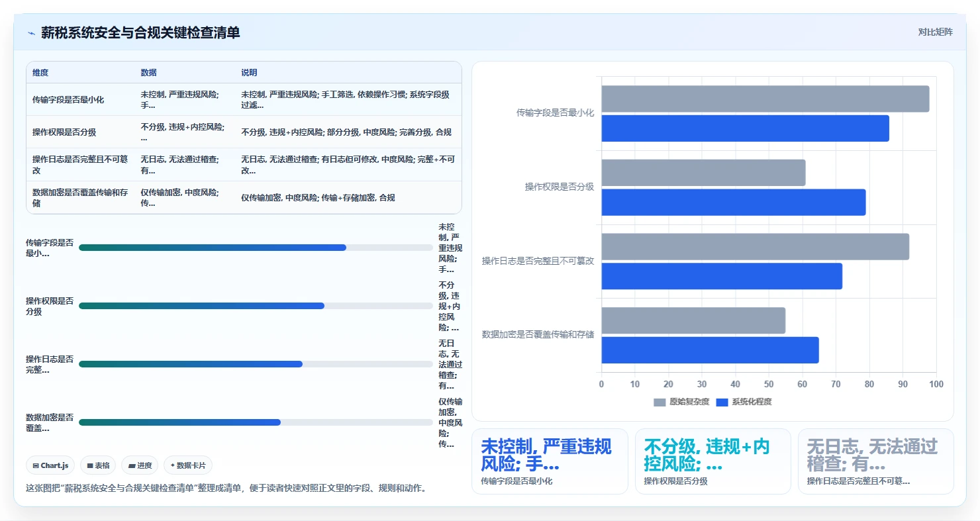Click gray bar for 数据加密是否覆盖传输和存储 in chart
This screenshot has width=980, height=521.
[x=693, y=320]
